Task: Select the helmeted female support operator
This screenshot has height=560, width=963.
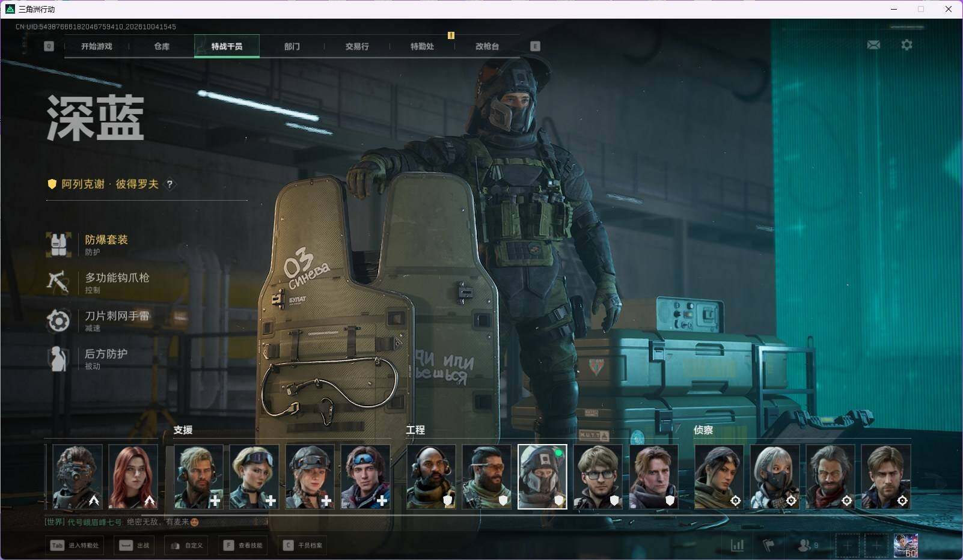Action: point(310,477)
